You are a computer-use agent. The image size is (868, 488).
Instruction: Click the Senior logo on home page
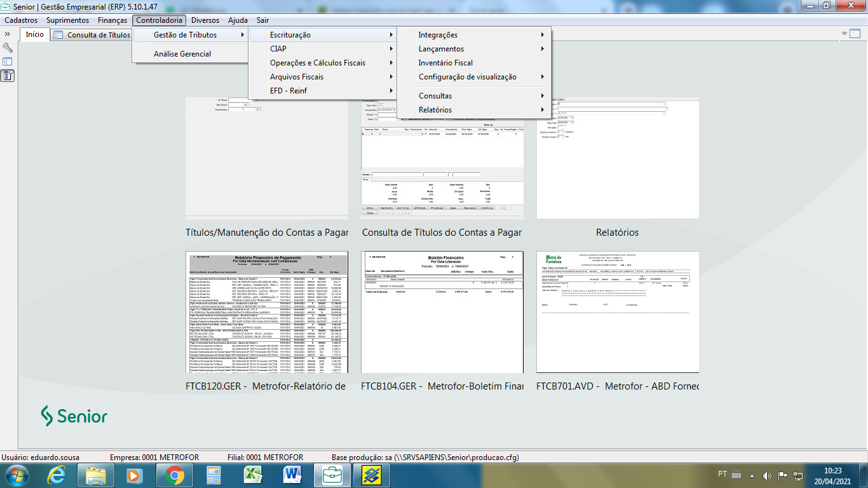[74, 416]
